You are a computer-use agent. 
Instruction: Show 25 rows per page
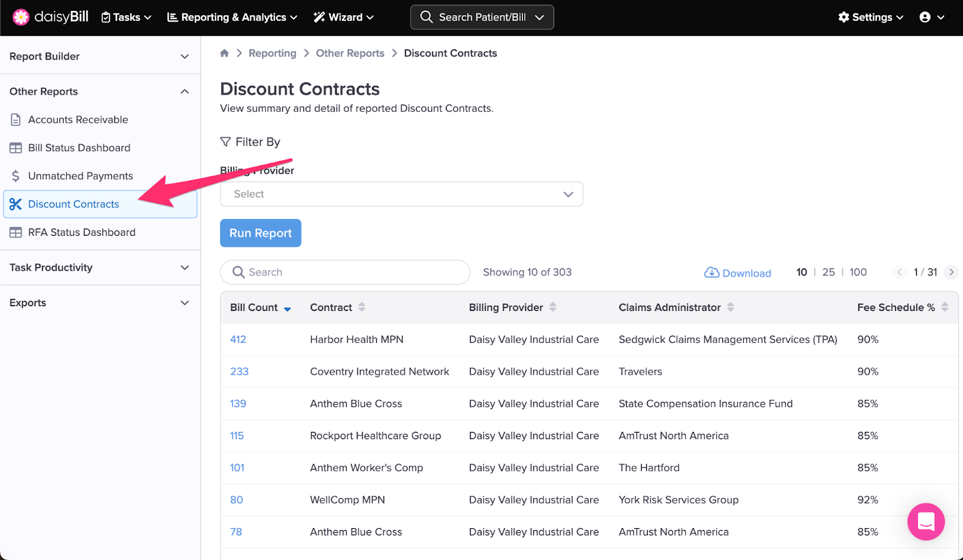click(x=828, y=272)
